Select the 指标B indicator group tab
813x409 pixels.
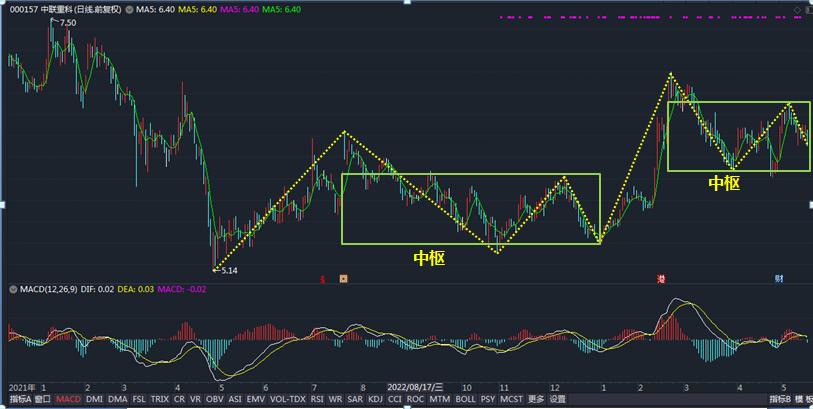(780, 399)
